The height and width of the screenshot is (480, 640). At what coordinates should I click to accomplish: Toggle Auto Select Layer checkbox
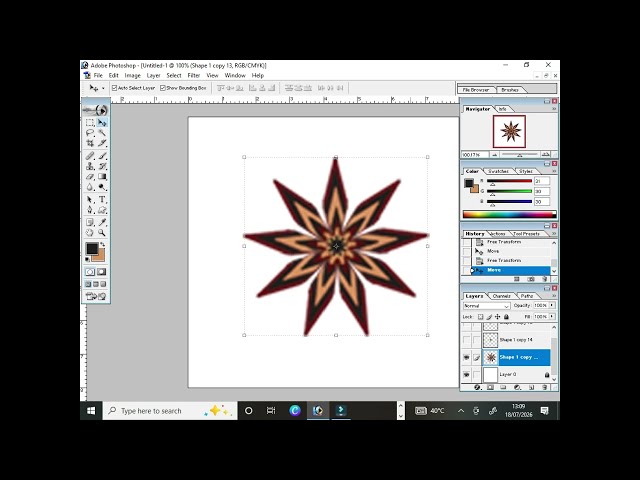(x=115, y=88)
